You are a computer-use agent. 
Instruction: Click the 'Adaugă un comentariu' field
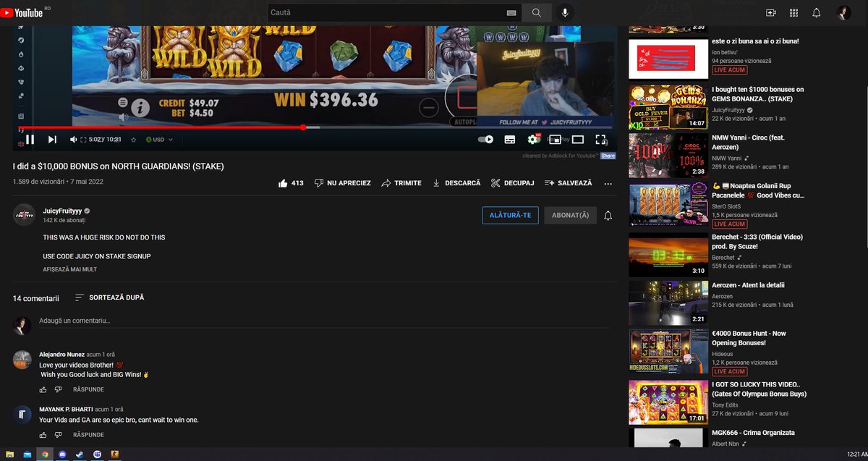[325, 321]
